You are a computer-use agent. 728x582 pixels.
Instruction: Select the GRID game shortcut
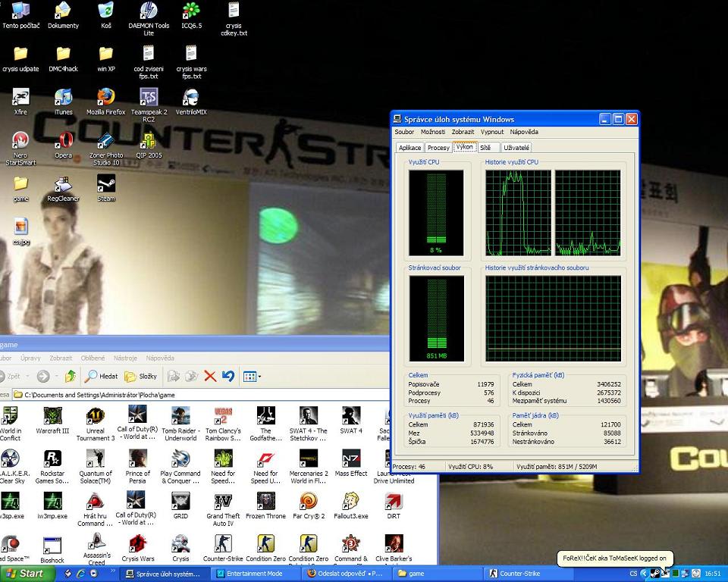tap(180, 505)
